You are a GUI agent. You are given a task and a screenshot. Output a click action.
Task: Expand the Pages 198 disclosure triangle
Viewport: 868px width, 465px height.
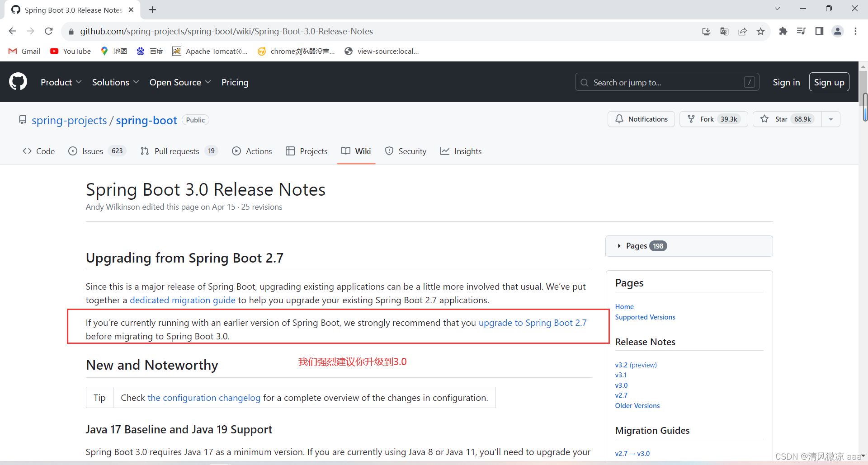(x=619, y=246)
